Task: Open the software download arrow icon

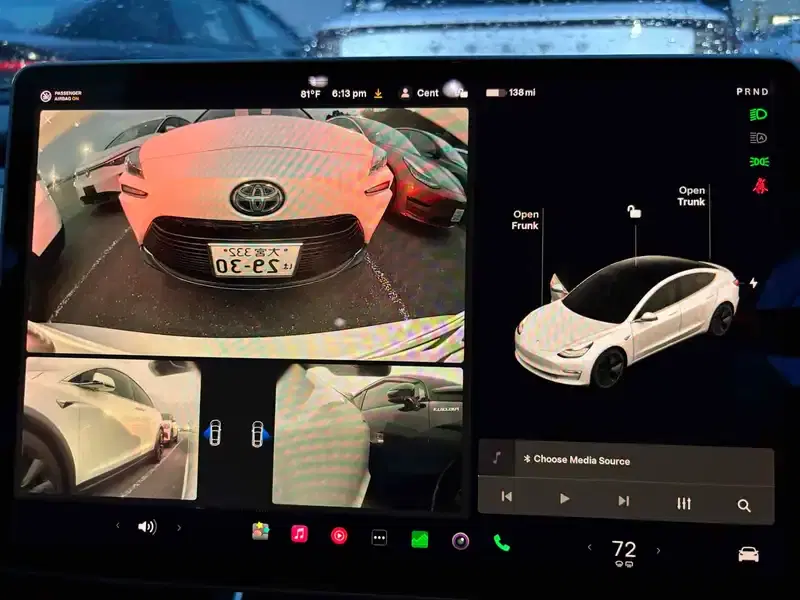Action: coord(378,93)
